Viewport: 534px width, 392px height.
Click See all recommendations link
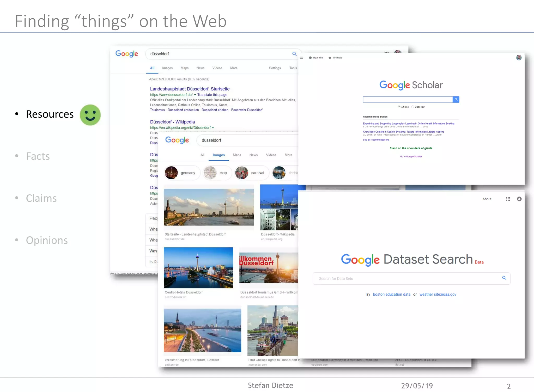[376, 140]
